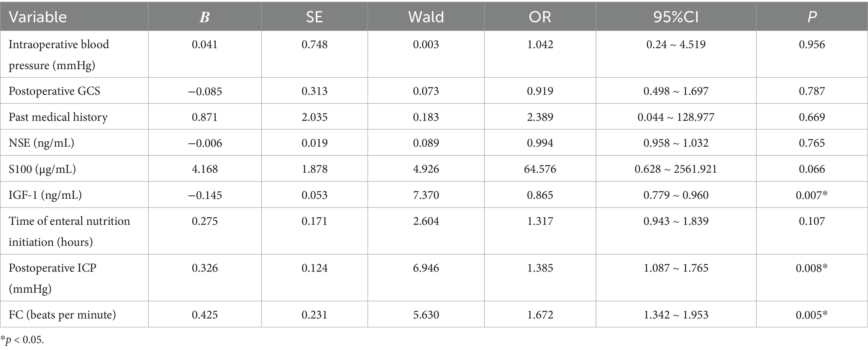
Task: Select the NSE (ng/mL) row label
Action: [41, 143]
